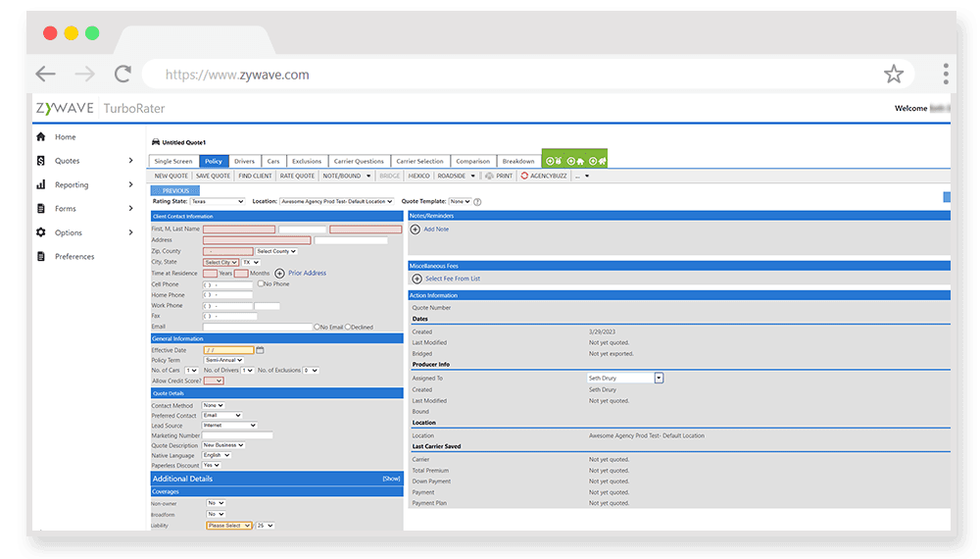Click the RATE QUOTE button
The width and height of the screenshot is (980, 559).
297,176
